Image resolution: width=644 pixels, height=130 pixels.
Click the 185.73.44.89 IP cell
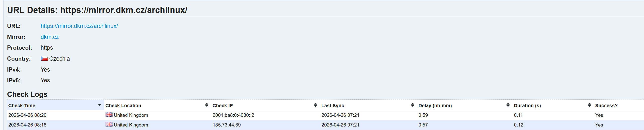point(227,125)
